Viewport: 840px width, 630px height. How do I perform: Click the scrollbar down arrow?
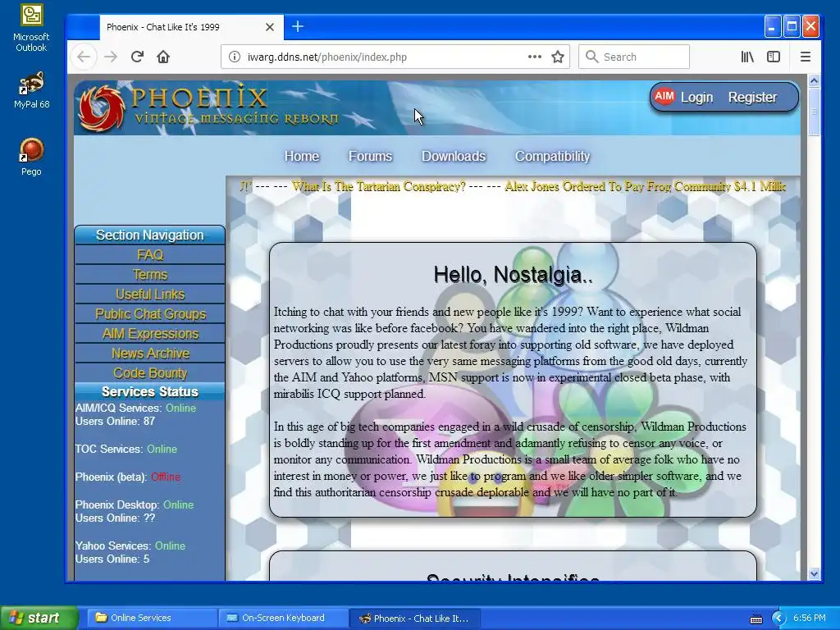click(x=814, y=573)
